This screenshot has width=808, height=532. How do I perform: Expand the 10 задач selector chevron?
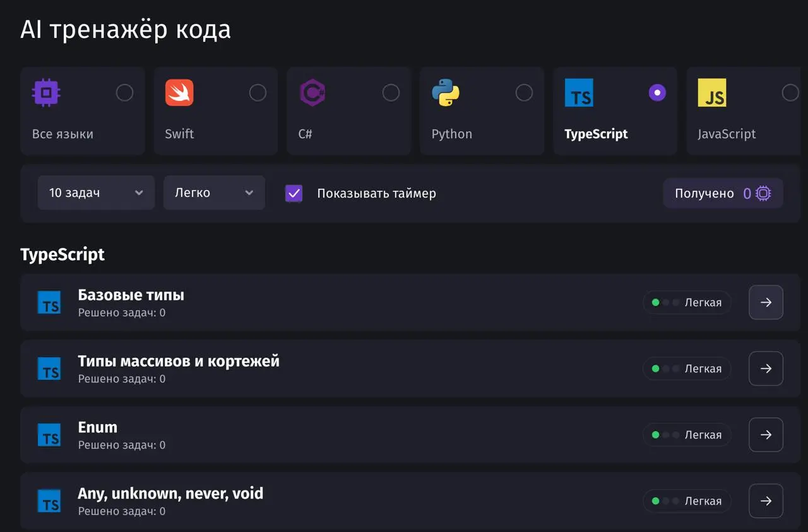(x=140, y=193)
